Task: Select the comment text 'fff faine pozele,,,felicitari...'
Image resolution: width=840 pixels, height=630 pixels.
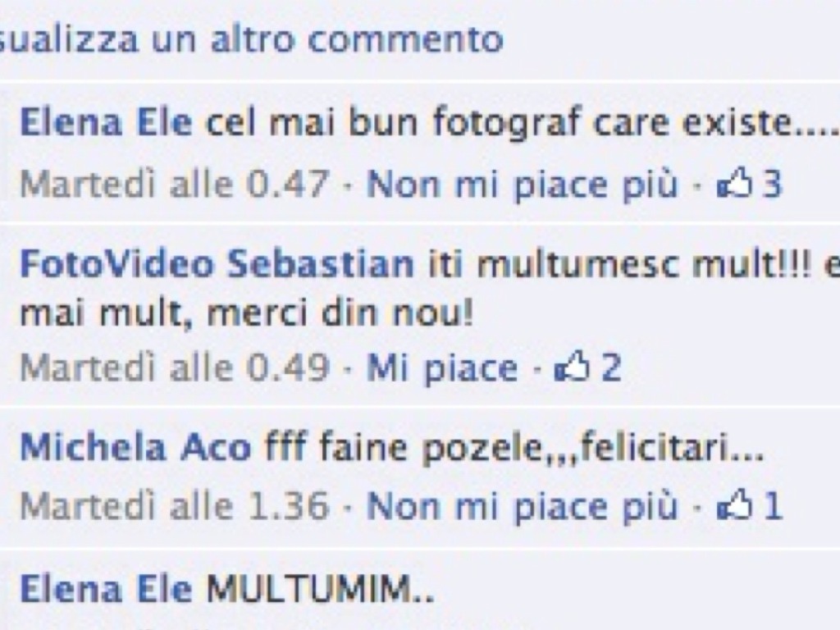Action: point(514,449)
